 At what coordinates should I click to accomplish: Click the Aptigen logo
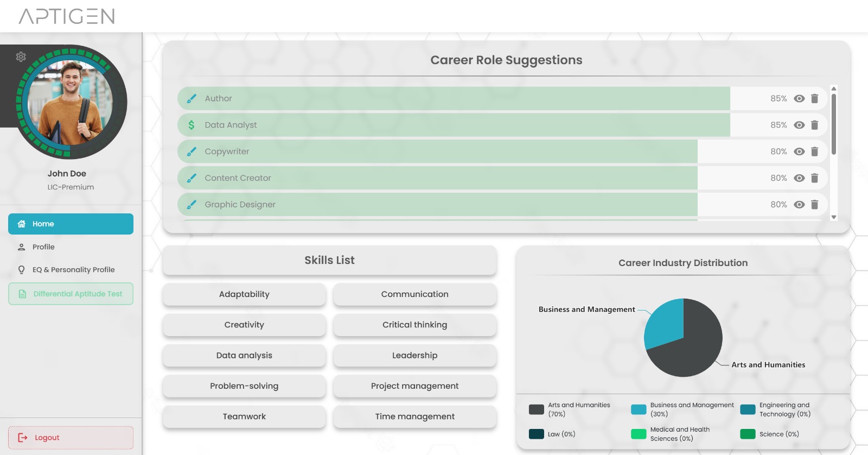click(x=67, y=16)
